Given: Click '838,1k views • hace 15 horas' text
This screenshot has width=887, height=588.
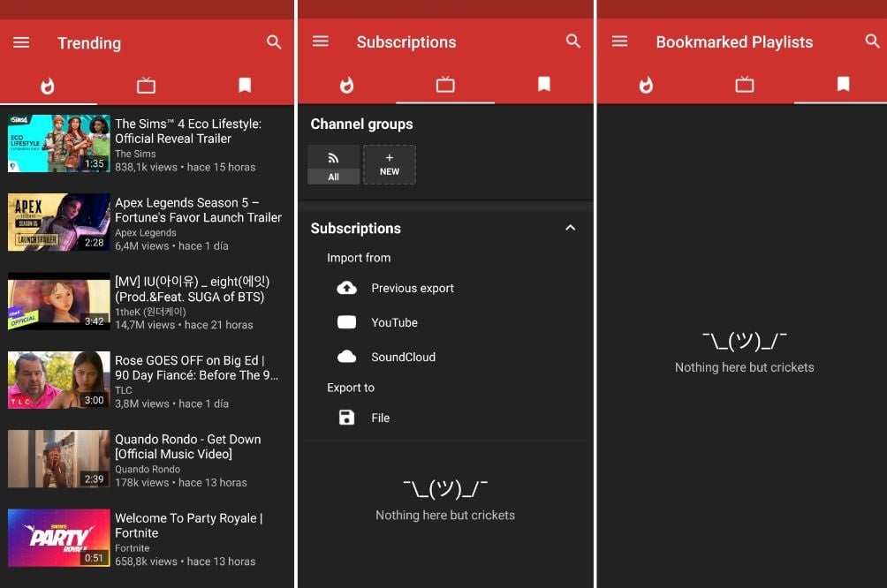Looking at the screenshot, I should tap(185, 168).
